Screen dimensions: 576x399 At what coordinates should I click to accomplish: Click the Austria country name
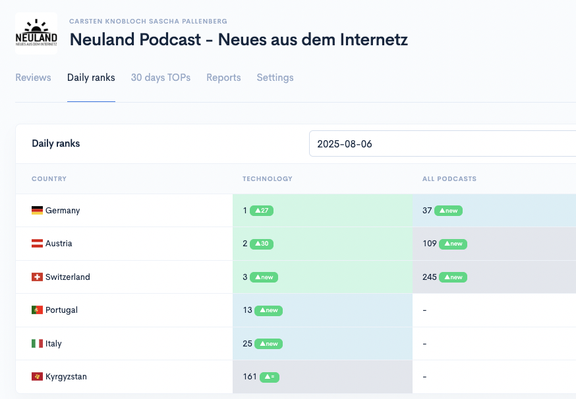[x=59, y=244]
